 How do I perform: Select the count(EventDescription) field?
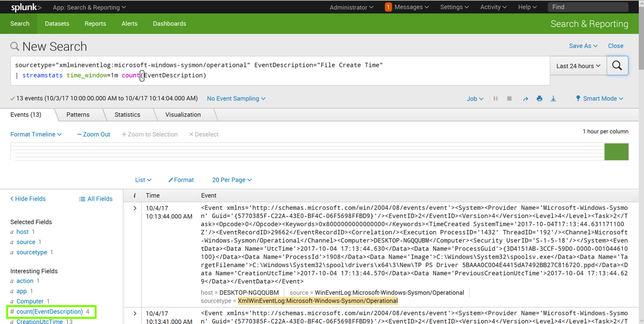point(49,311)
